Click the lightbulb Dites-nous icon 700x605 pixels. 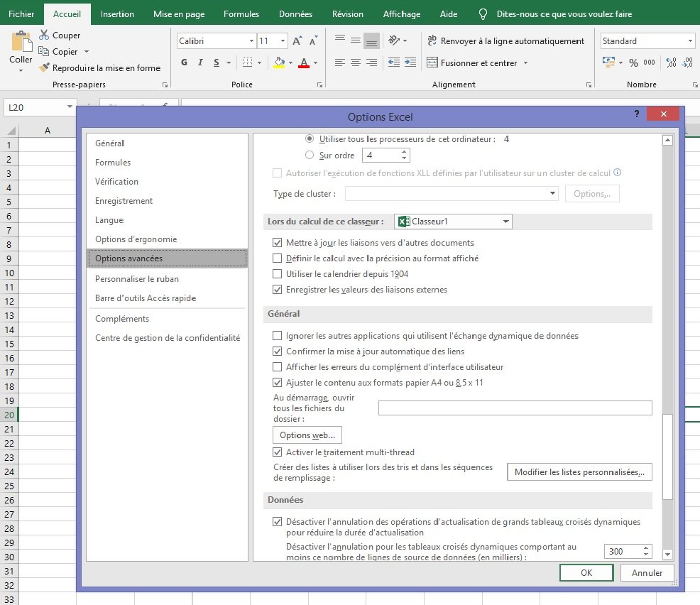click(x=483, y=14)
